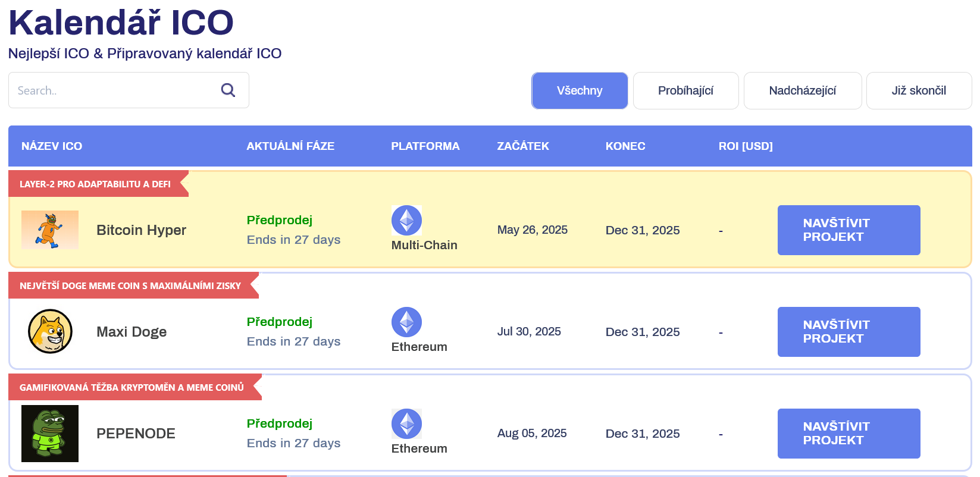Click the Aug 05, 2025 start date
Viewport: 980px width, 477px height.
532,434
